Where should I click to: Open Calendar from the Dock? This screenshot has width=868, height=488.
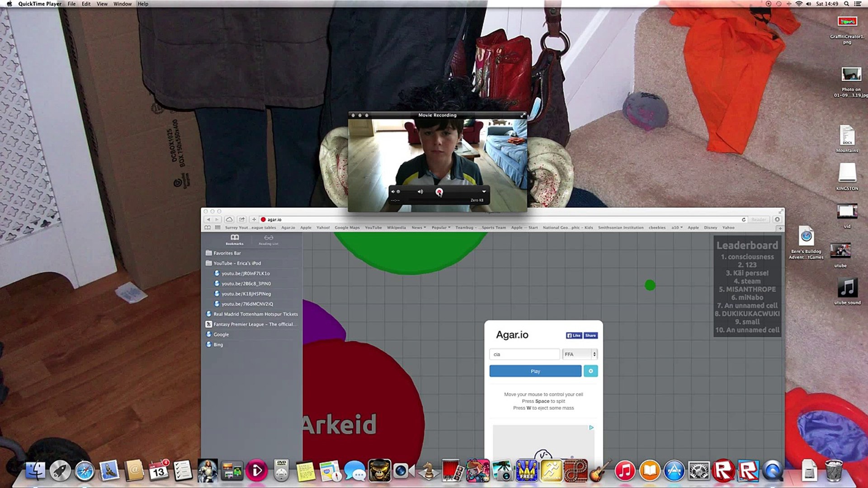point(158,471)
